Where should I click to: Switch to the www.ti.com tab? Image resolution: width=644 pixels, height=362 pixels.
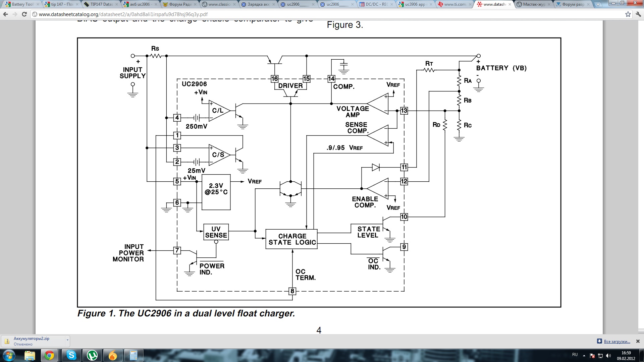click(x=454, y=4)
